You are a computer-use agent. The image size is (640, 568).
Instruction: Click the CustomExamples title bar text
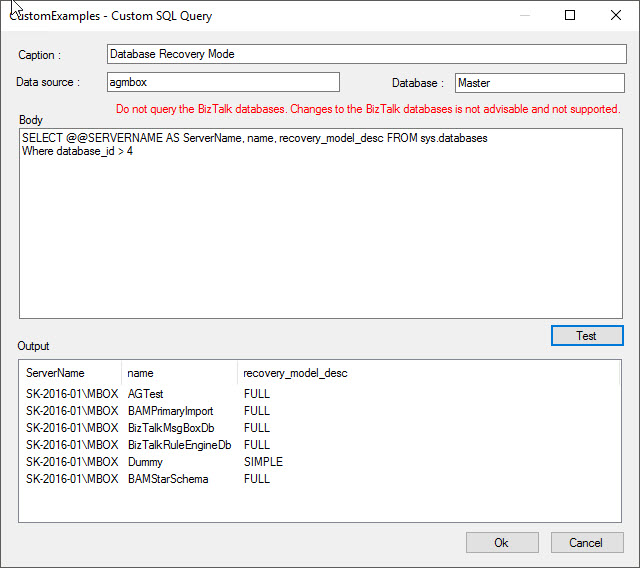coord(112,16)
